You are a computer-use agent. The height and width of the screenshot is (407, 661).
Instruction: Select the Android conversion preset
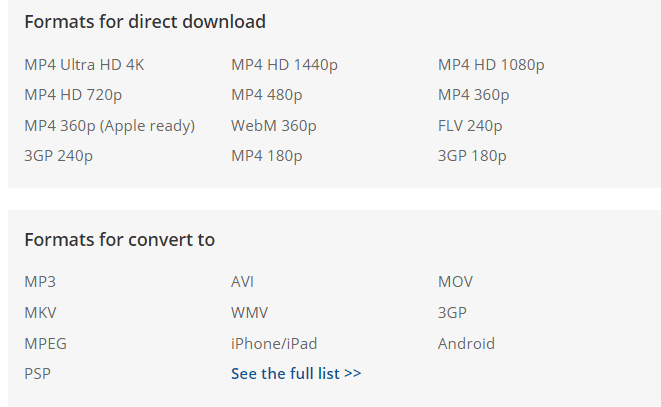(x=466, y=344)
